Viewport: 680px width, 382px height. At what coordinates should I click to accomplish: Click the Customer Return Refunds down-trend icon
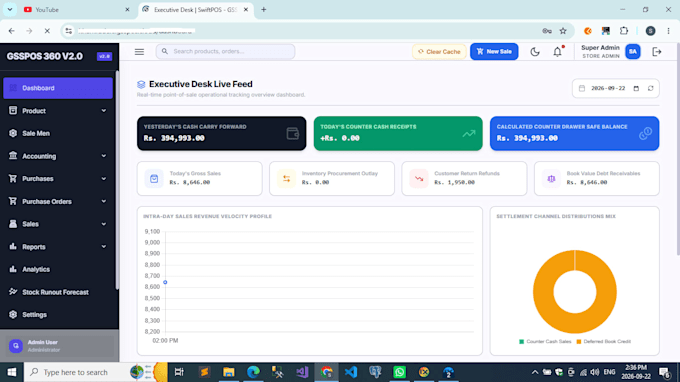point(419,179)
